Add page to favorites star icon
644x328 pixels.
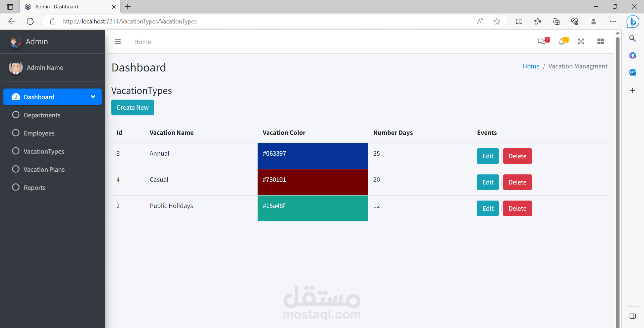pyautogui.click(x=497, y=21)
